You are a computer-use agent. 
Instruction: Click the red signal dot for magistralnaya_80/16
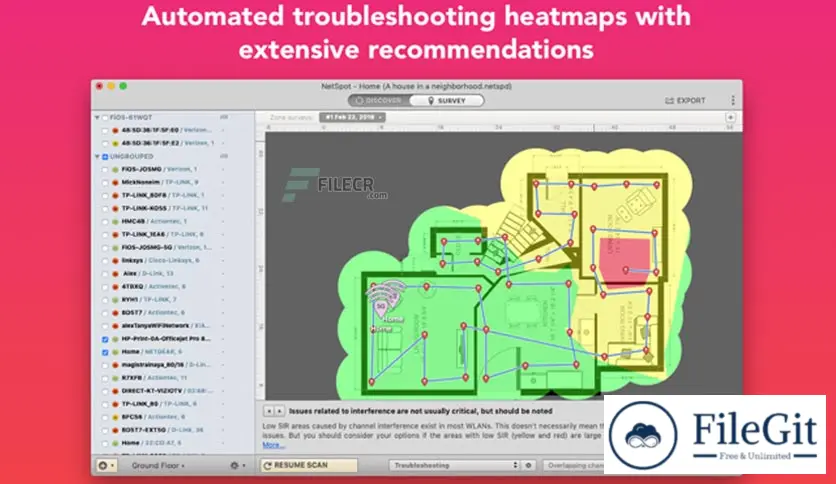[115, 365]
